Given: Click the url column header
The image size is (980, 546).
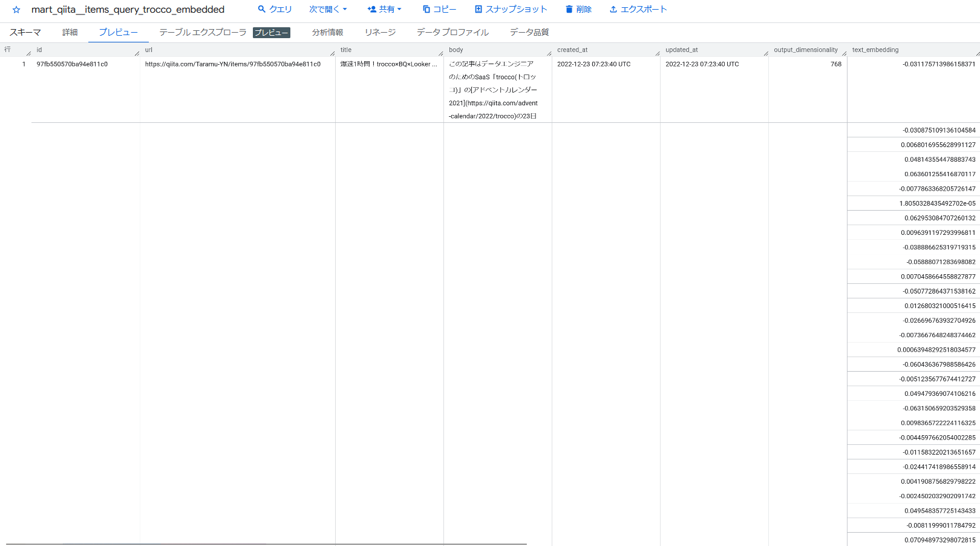Looking at the screenshot, I should 149,50.
